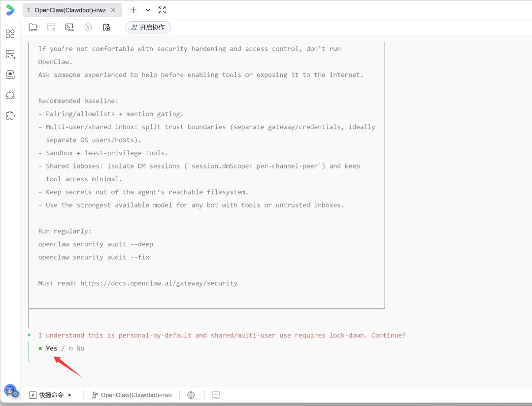Select the Yes radio option

click(x=48, y=348)
